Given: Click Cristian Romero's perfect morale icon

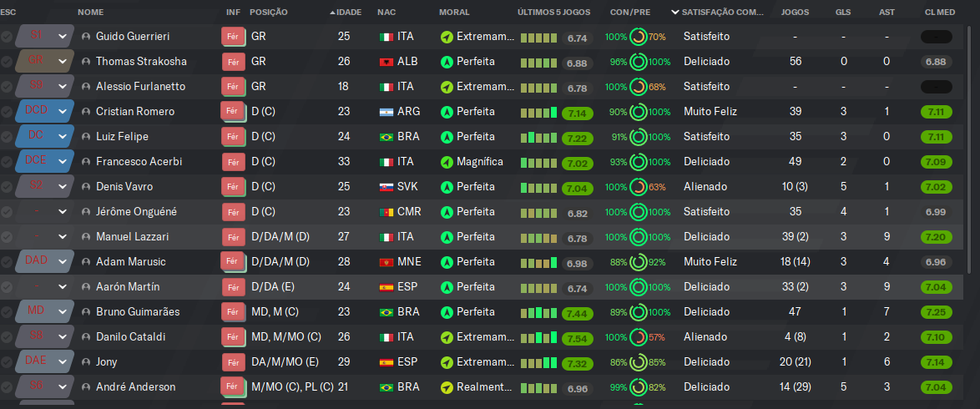Looking at the screenshot, I should [x=447, y=112].
